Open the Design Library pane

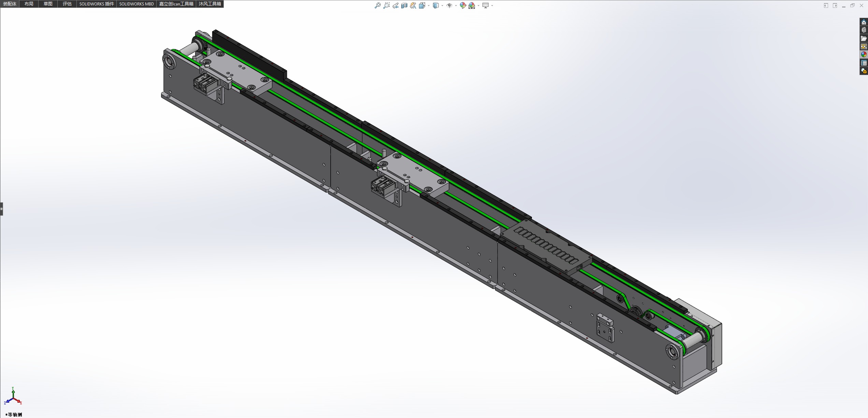point(864,30)
